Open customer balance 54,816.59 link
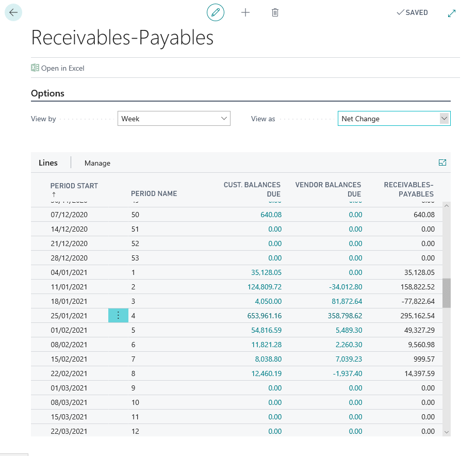Screen dimensions: 476x456 266,330
